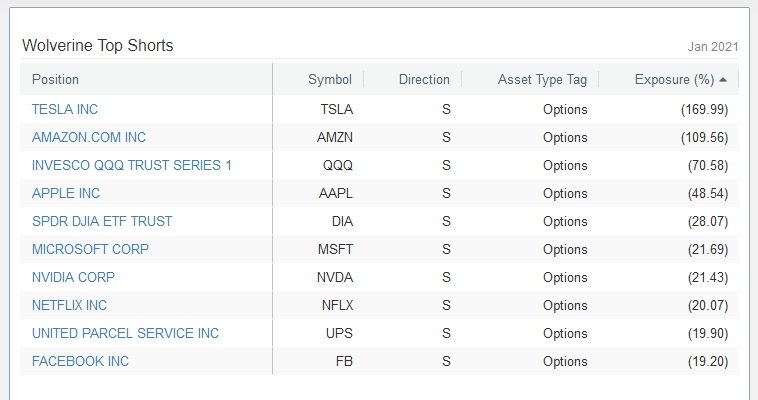The height and width of the screenshot is (400, 758).
Task: Select the QQQ symbol cell
Action: [x=337, y=165]
